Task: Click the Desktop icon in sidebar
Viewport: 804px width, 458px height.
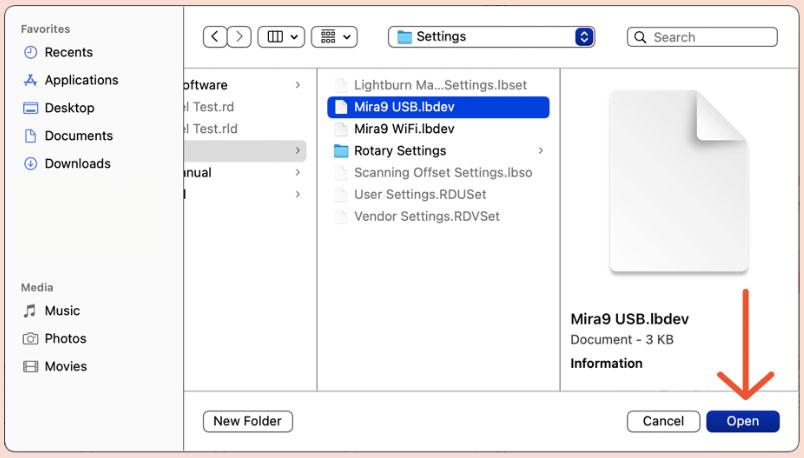Action: (x=31, y=108)
